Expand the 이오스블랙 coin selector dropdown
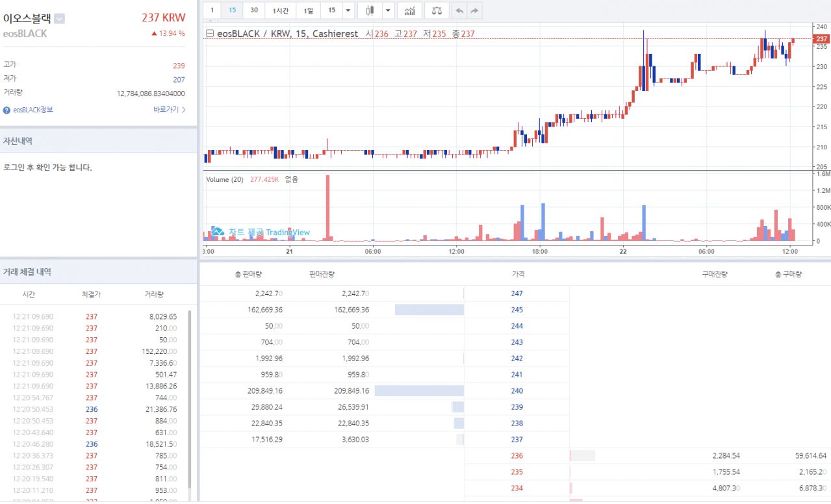 click(59, 19)
